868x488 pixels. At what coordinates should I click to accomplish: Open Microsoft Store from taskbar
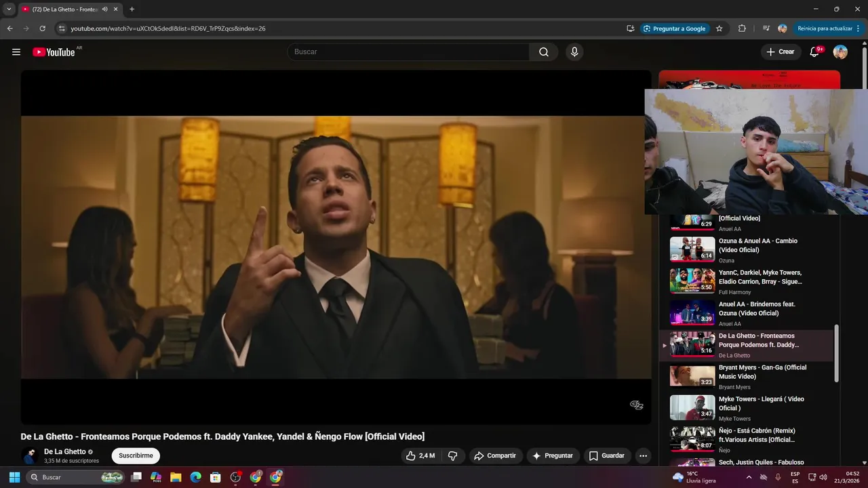point(216,477)
